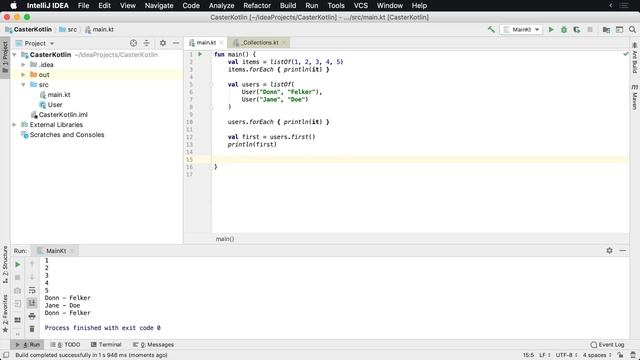640x360 pixels.
Task: Click the main() breadcrumb below editor
Action: click(225, 239)
